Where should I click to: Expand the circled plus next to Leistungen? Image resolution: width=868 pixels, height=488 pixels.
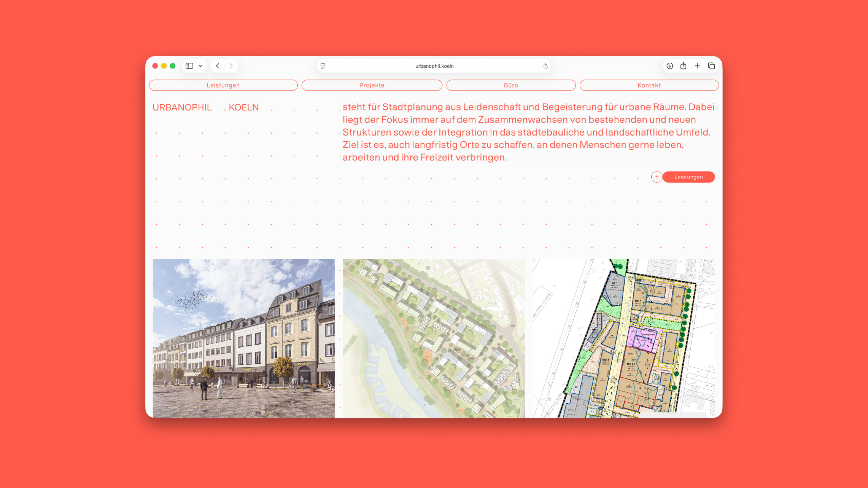click(657, 177)
